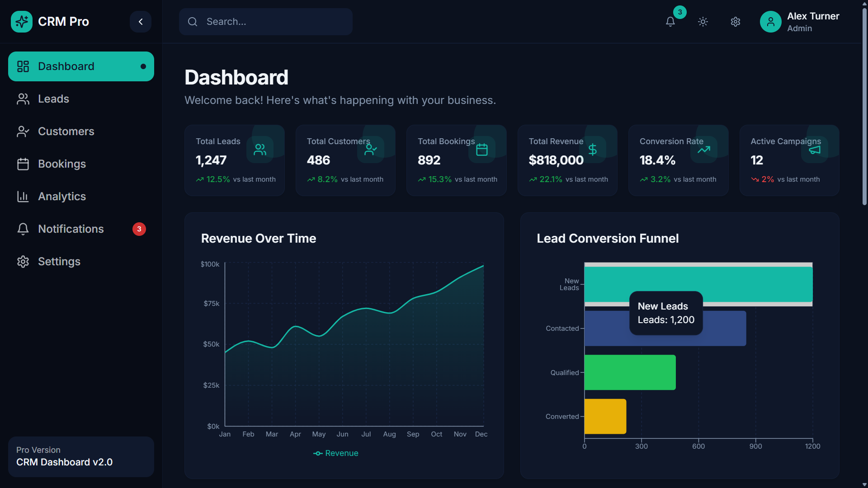Go to Customers in the sidebar
The width and height of the screenshot is (868, 488).
[x=81, y=131]
